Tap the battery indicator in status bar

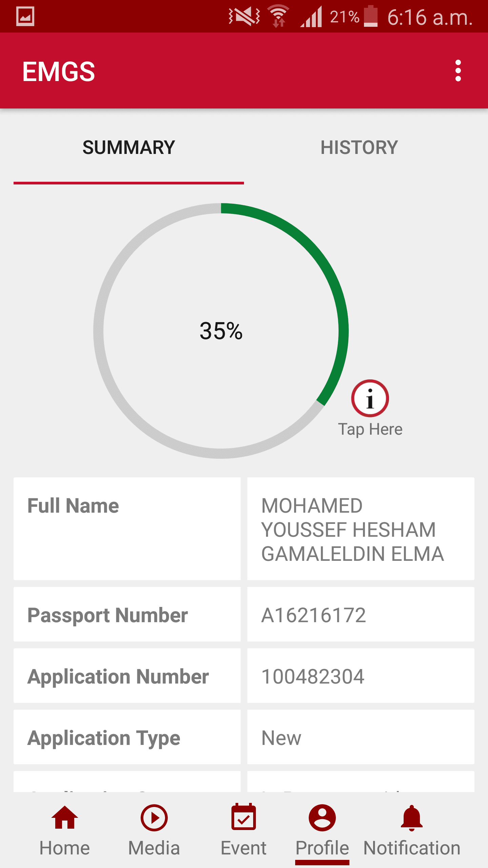coord(371,16)
